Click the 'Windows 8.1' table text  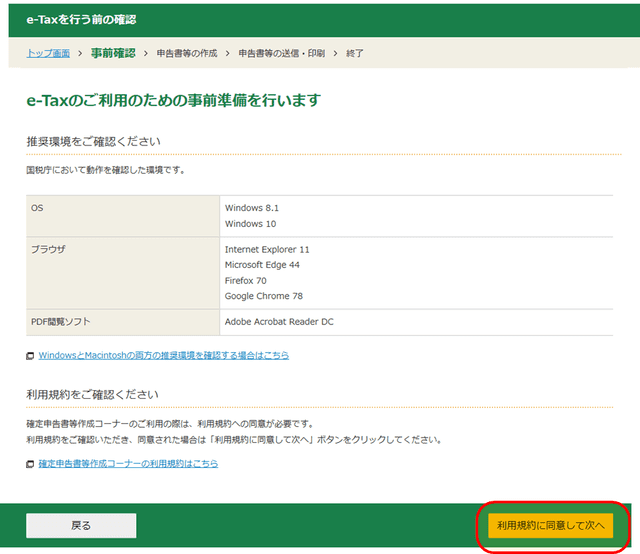click(x=252, y=208)
